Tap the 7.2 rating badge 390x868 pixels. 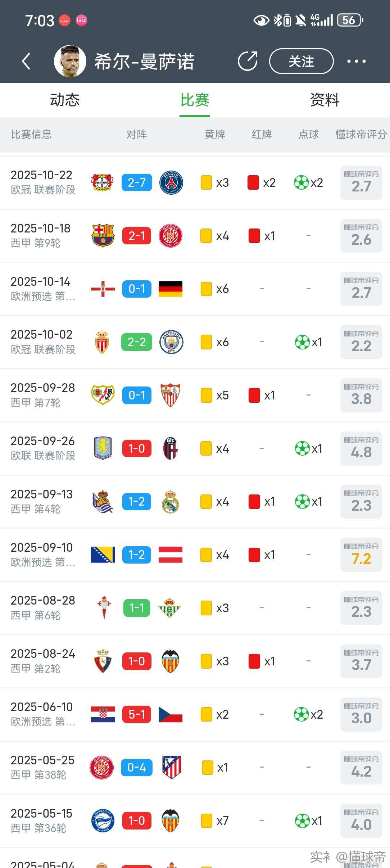[x=361, y=555]
